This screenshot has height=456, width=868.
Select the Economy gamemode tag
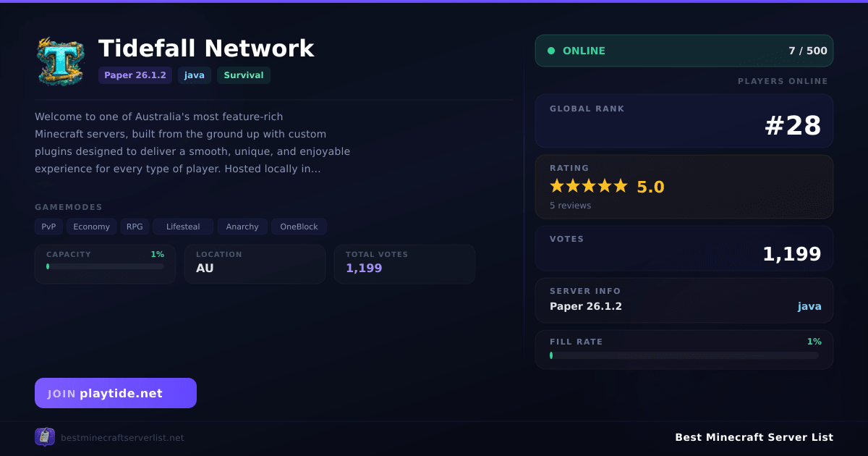coord(92,227)
